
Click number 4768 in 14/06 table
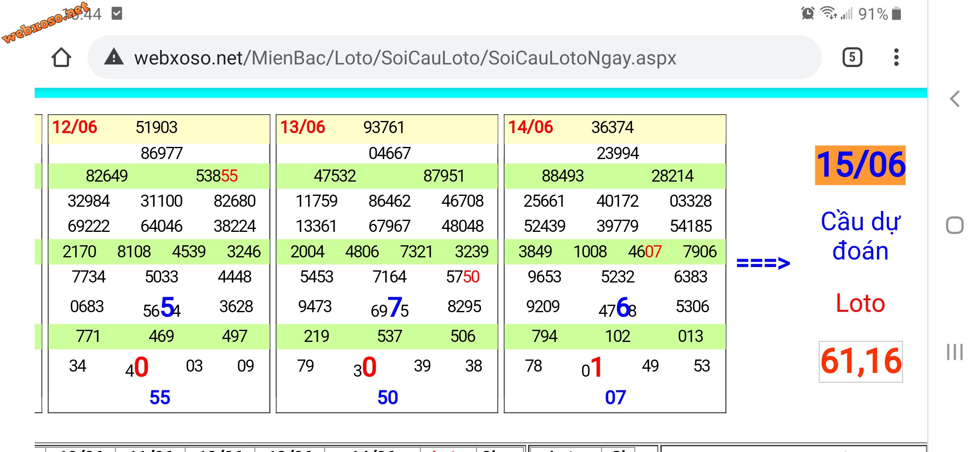click(x=617, y=308)
